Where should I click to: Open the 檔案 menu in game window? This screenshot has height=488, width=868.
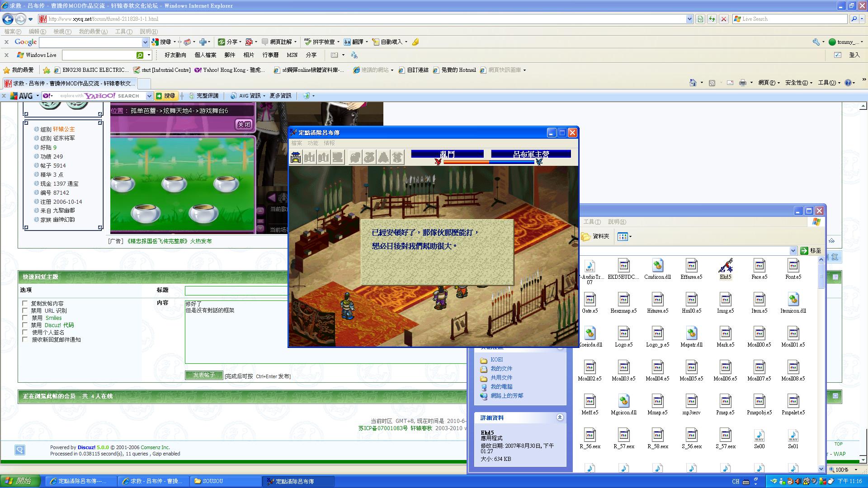[297, 143]
